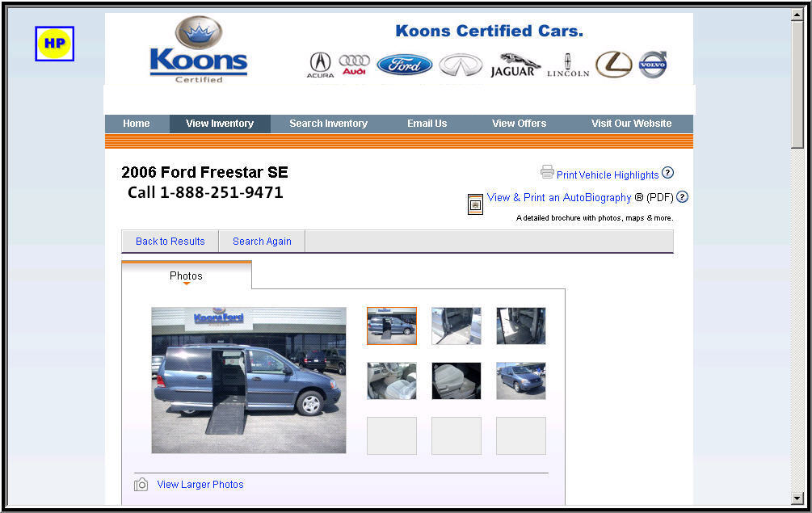Click the Email Us navigation item

tap(427, 124)
